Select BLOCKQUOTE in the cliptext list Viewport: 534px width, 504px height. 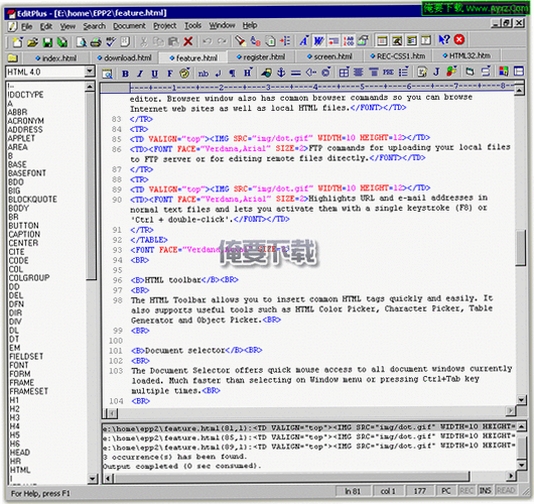(33, 199)
